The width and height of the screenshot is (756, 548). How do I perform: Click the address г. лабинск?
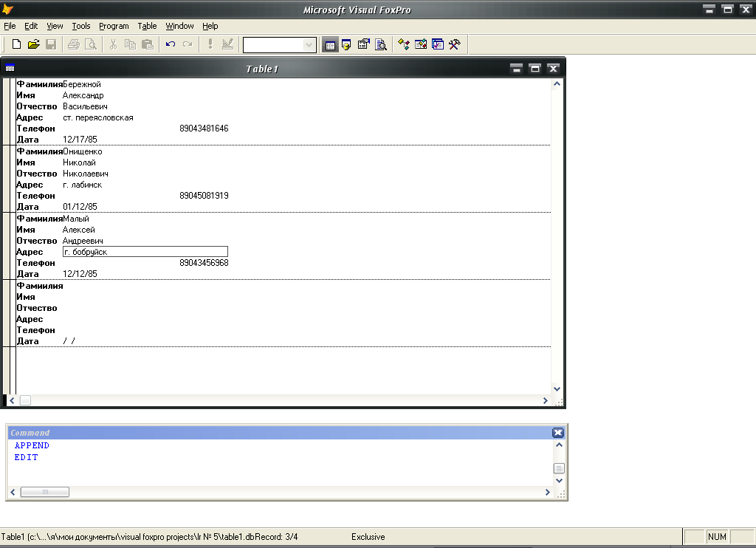[x=83, y=185]
